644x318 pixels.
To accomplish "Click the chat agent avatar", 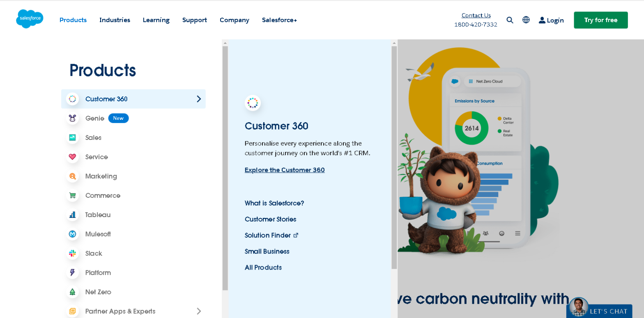I will coord(579,307).
